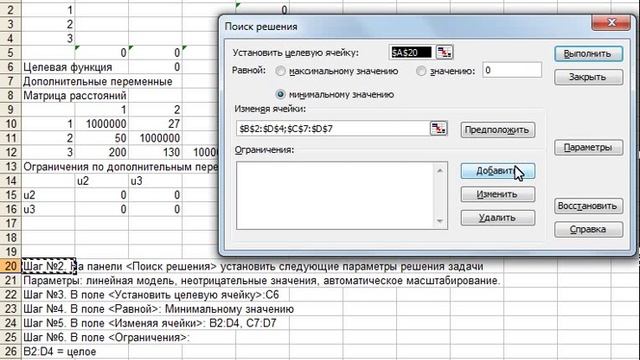Click the Удалить constraint button
The width and height of the screenshot is (640, 360).
(498, 218)
